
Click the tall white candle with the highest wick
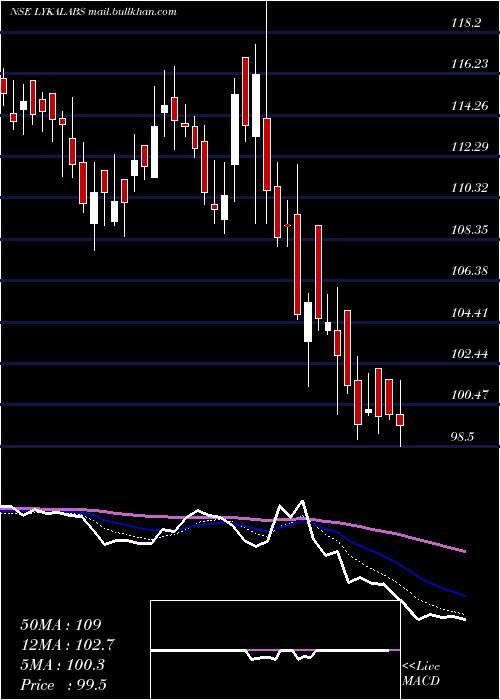pyautogui.click(x=256, y=105)
